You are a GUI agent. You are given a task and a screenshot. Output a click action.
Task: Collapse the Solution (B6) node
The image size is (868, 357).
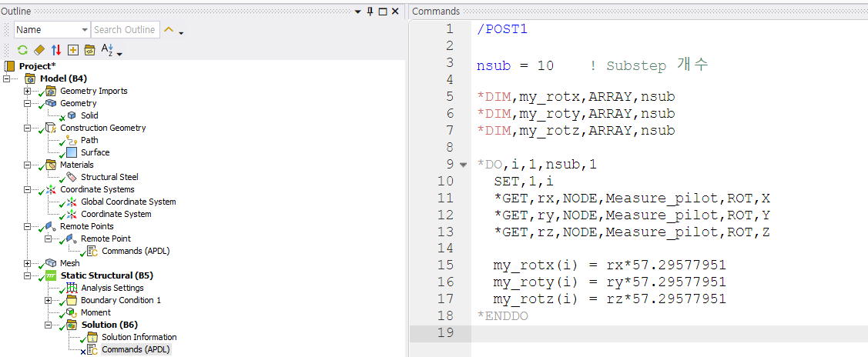click(x=49, y=325)
